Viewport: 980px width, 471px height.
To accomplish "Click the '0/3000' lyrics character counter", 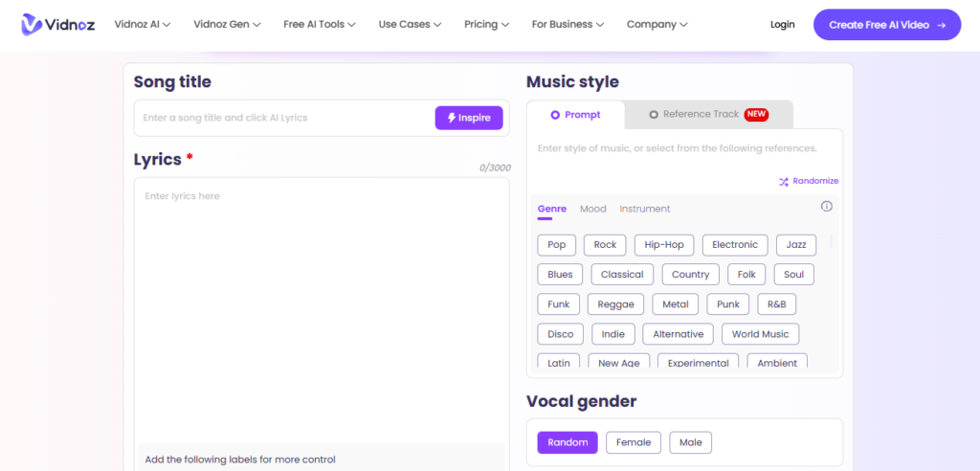I will (x=495, y=168).
